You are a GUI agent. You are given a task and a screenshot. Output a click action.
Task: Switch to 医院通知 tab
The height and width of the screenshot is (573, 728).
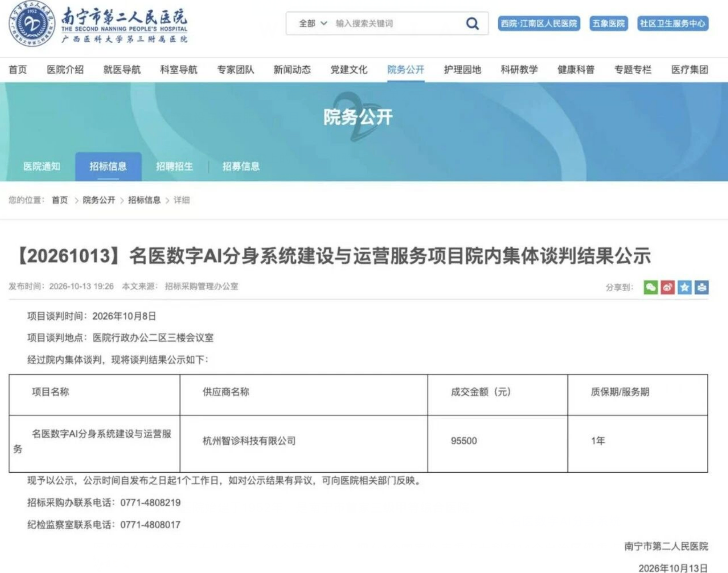(42, 167)
